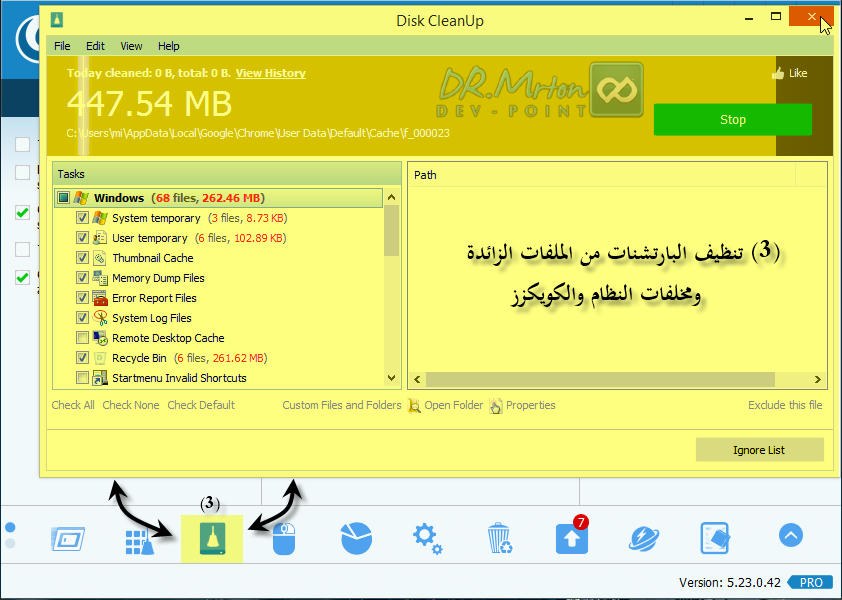Open the grid-with-broom tool in the bottom dock
Image resolution: width=842 pixels, height=600 pixels.
(140, 541)
